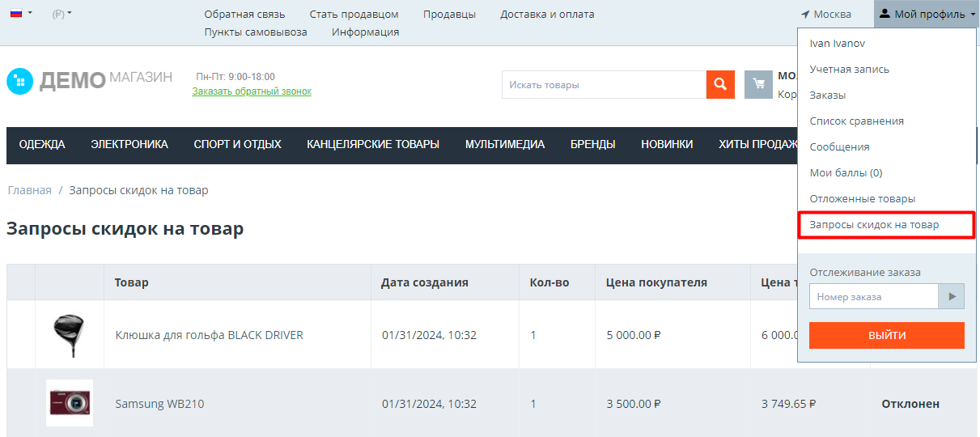Open the ХИТЫ ПРОДАЖ menu item
The height and width of the screenshot is (437, 980).
tap(759, 144)
